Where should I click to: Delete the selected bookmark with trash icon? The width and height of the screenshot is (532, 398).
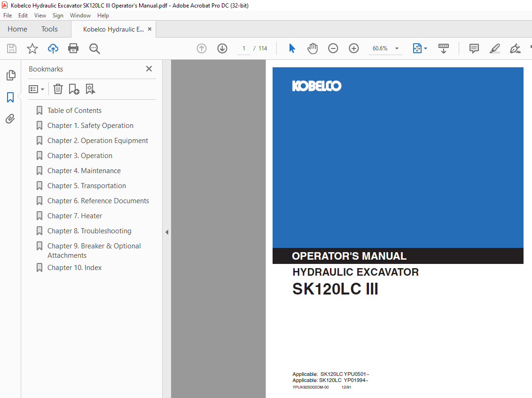pyautogui.click(x=58, y=89)
